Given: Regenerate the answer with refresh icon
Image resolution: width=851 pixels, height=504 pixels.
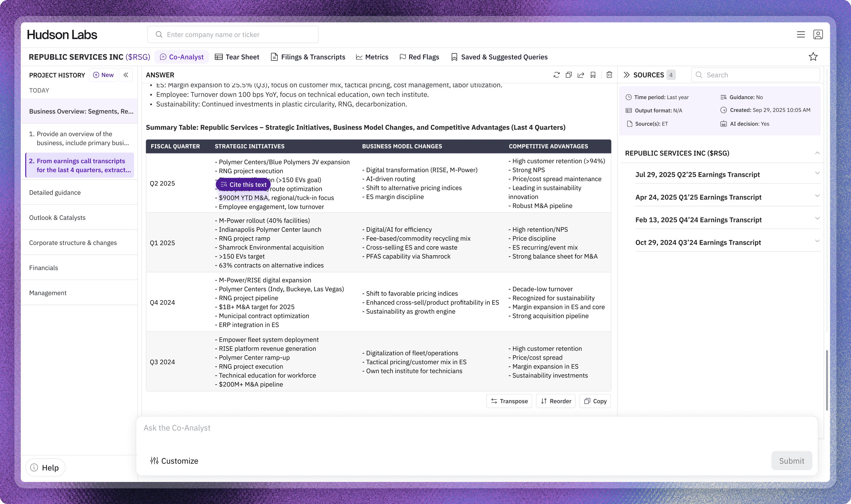Looking at the screenshot, I should tap(556, 75).
